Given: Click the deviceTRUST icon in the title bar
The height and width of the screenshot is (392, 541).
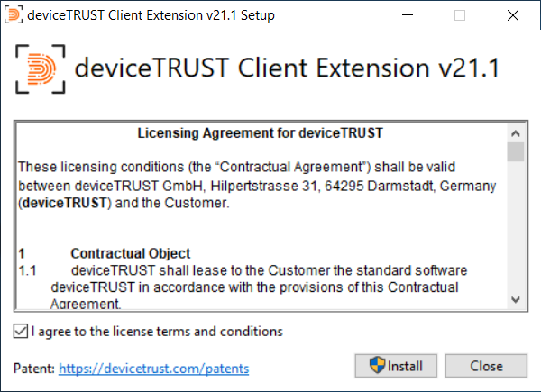Looking at the screenshot, I should 14,15.
